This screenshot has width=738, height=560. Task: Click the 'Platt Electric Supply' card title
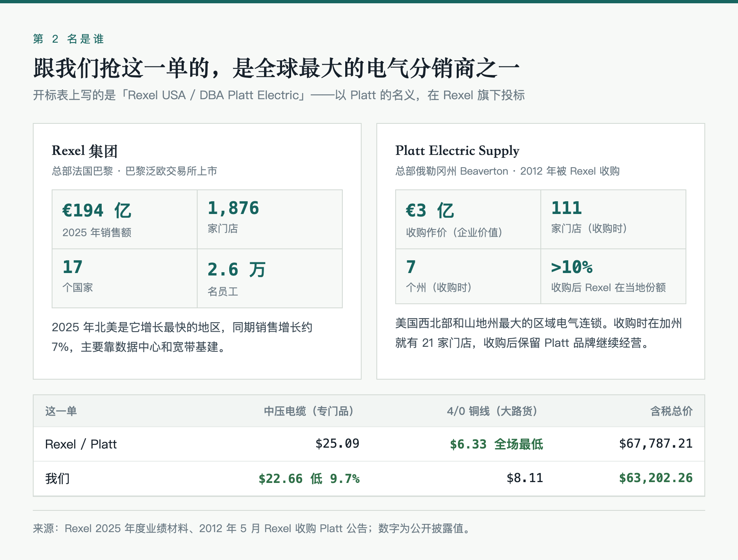(457, 151)
